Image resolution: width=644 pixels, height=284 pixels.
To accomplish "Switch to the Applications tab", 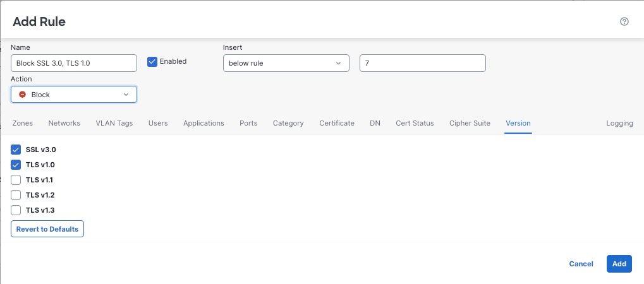I will tap(204, 123).
